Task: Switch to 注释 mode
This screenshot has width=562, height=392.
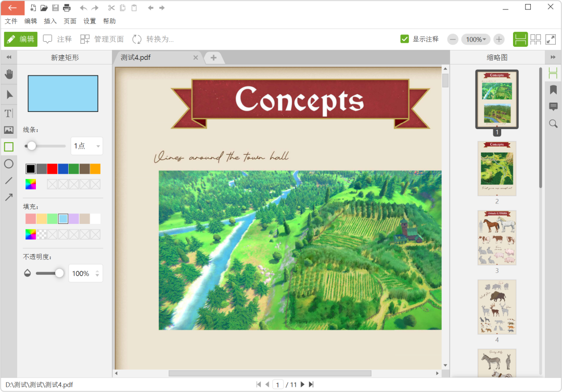Action: click(57, 39)
